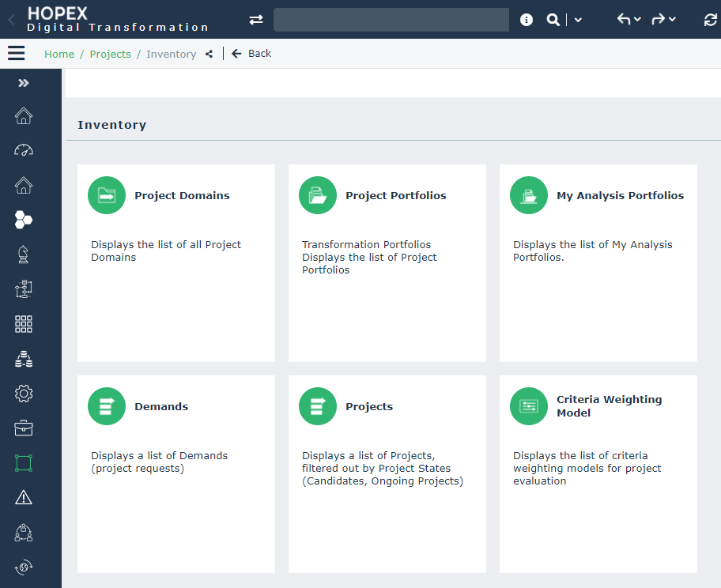
Task: Click the warning triangle icon in sidebar
Action: 24,497
